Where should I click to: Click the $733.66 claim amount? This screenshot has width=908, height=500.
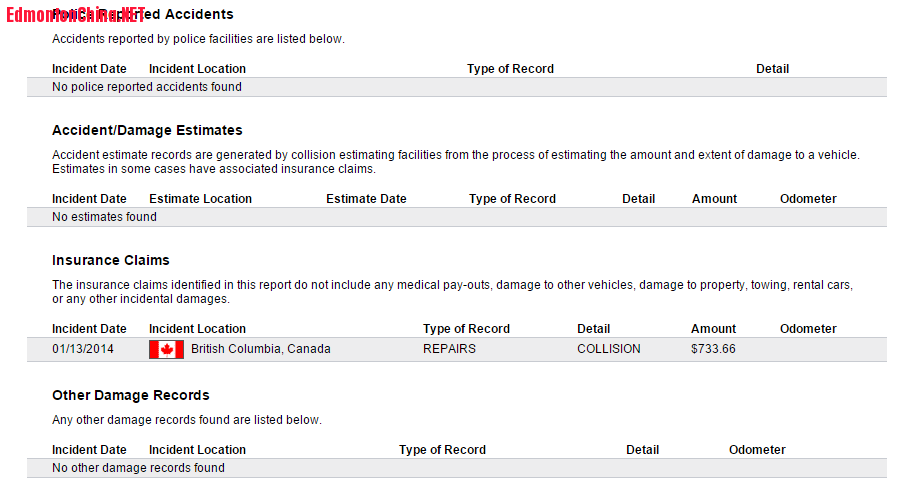point(713,349)
